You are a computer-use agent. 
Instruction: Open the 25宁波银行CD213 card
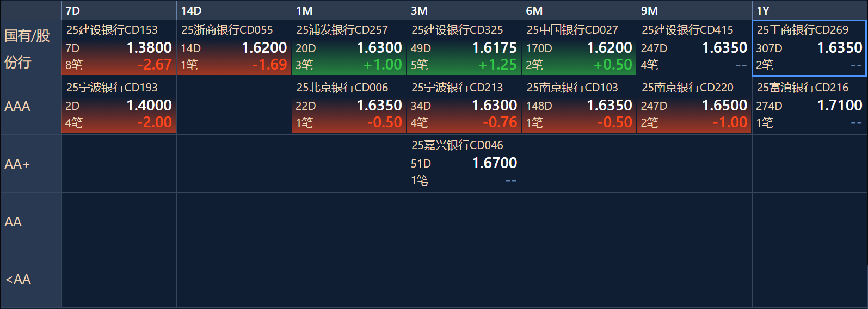pos(464,106)
